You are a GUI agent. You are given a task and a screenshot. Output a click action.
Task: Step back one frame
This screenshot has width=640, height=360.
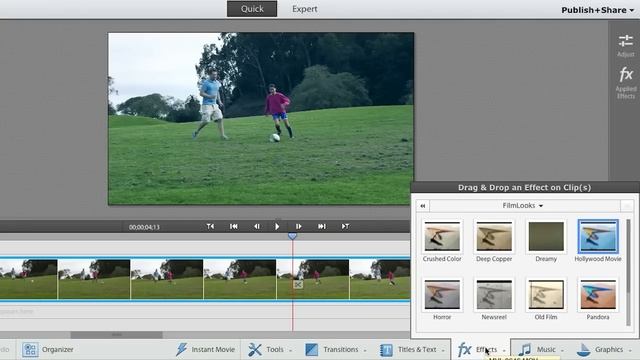coord(257,226)
